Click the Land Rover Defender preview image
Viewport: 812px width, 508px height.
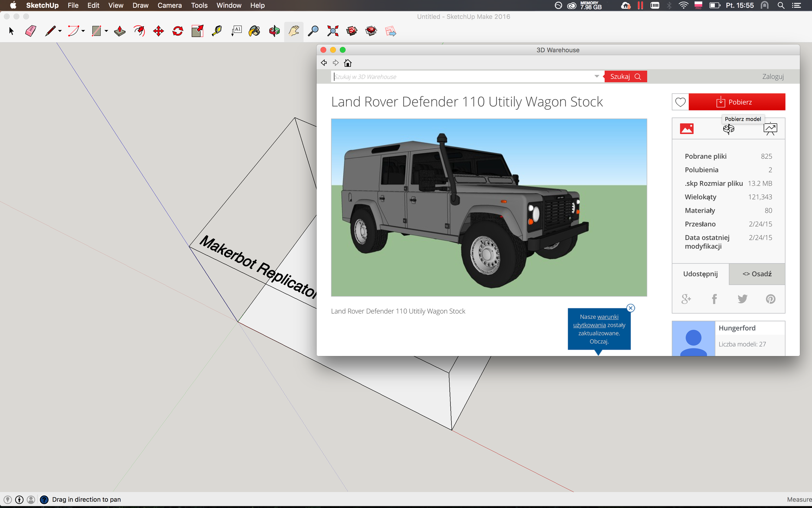[489, 207]
